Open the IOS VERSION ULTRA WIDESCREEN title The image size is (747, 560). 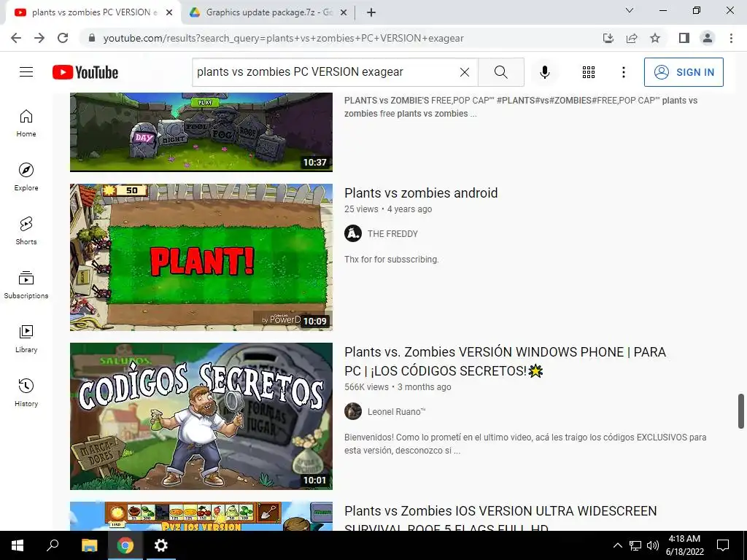point(500,518)
